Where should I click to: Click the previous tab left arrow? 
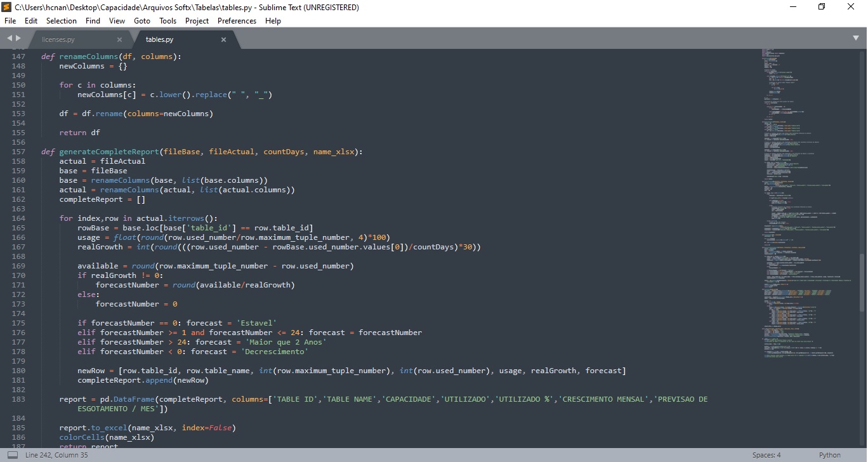10,39
